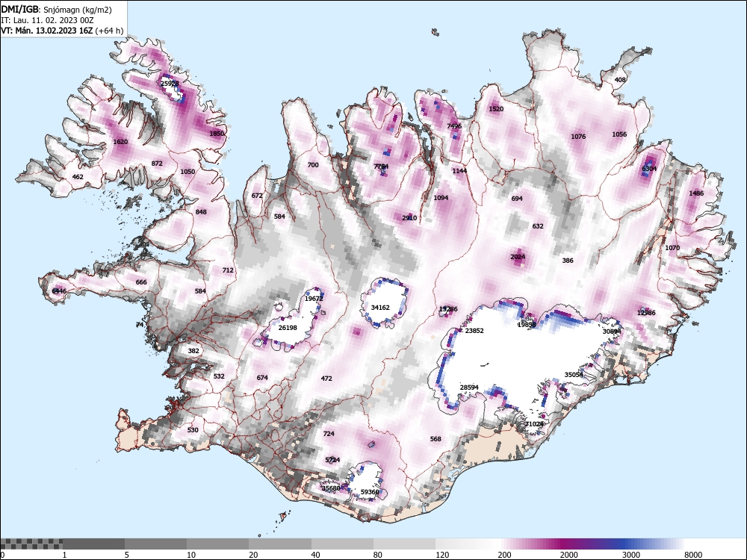
Task: Select the 1076 value label
Action: click(578, 137)
